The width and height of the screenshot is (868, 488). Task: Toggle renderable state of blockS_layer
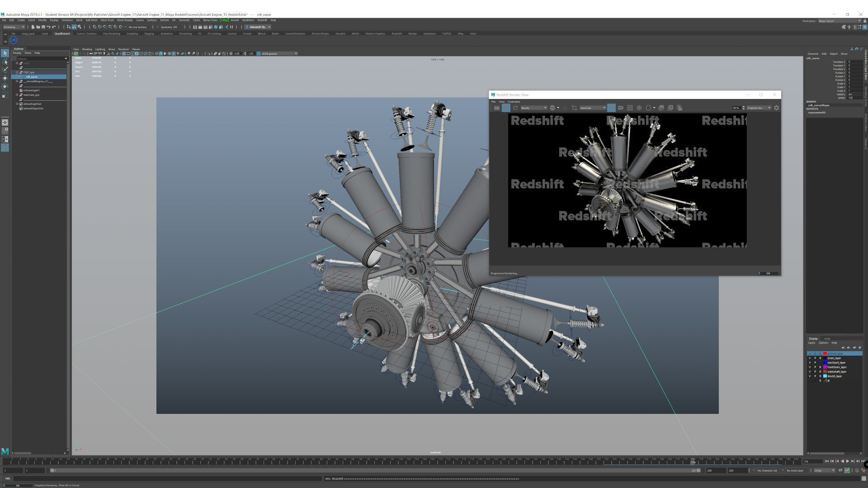(821, 376)
